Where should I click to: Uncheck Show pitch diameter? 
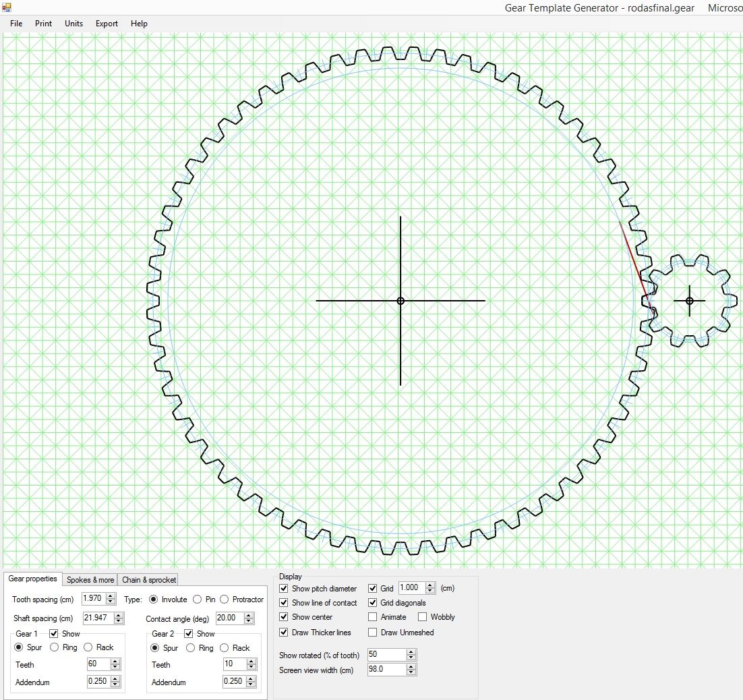tap(283, 589)
